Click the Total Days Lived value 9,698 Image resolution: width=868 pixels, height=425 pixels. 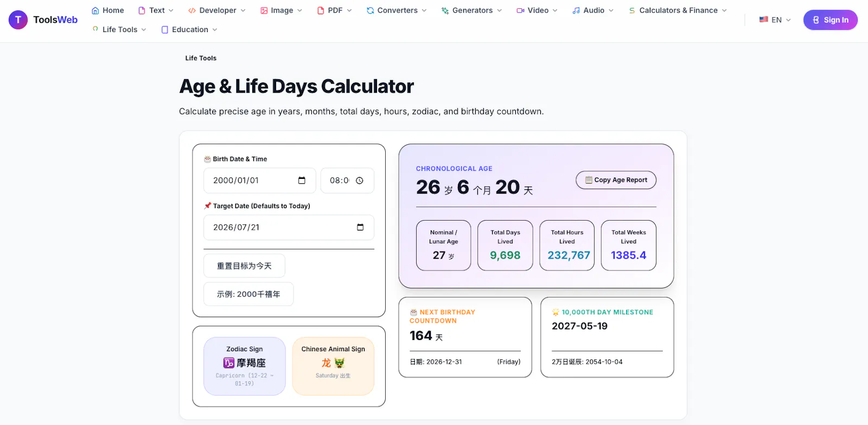tap(505, 255)
